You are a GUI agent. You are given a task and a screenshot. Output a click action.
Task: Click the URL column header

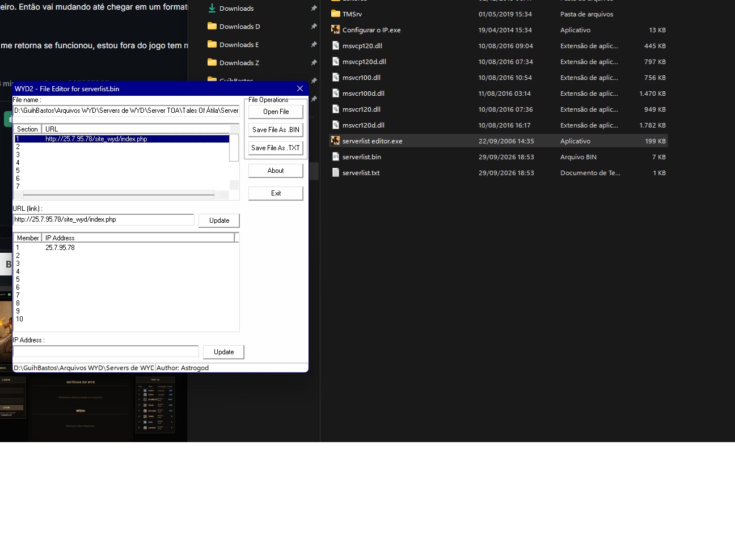click(x=136, y=129)
